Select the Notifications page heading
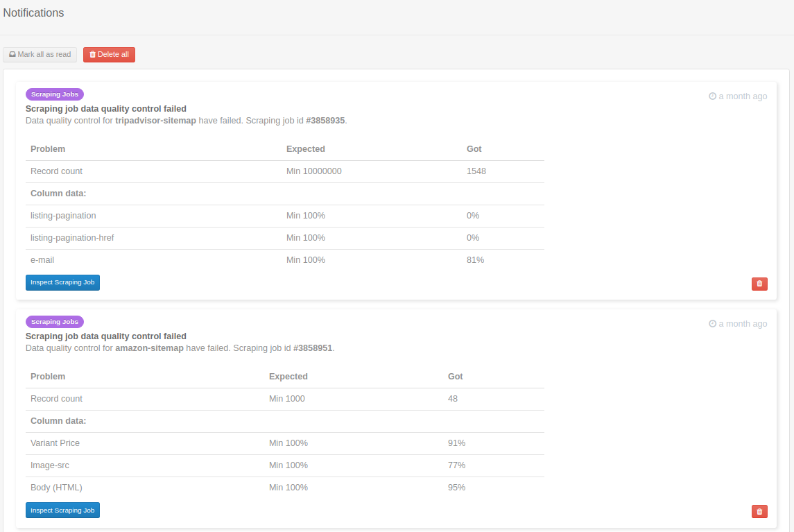This screenshot has height=532, width=794. pos(33,12)
